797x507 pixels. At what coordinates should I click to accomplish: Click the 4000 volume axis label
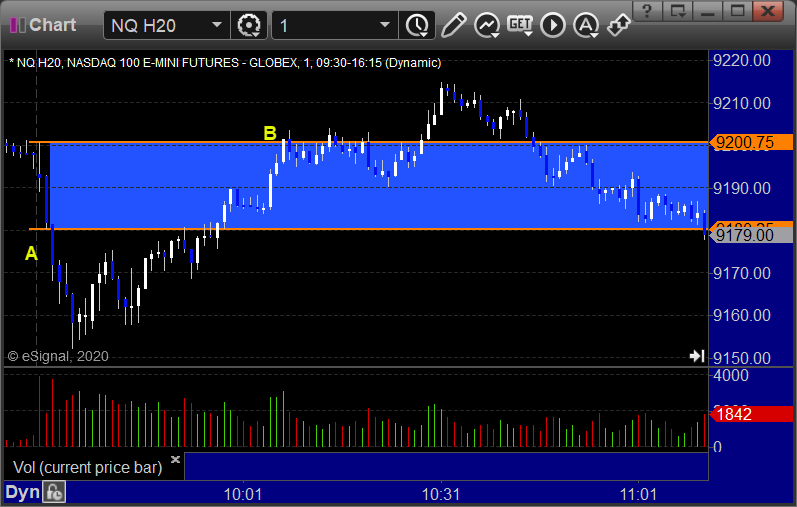click(x=731, y=376)
